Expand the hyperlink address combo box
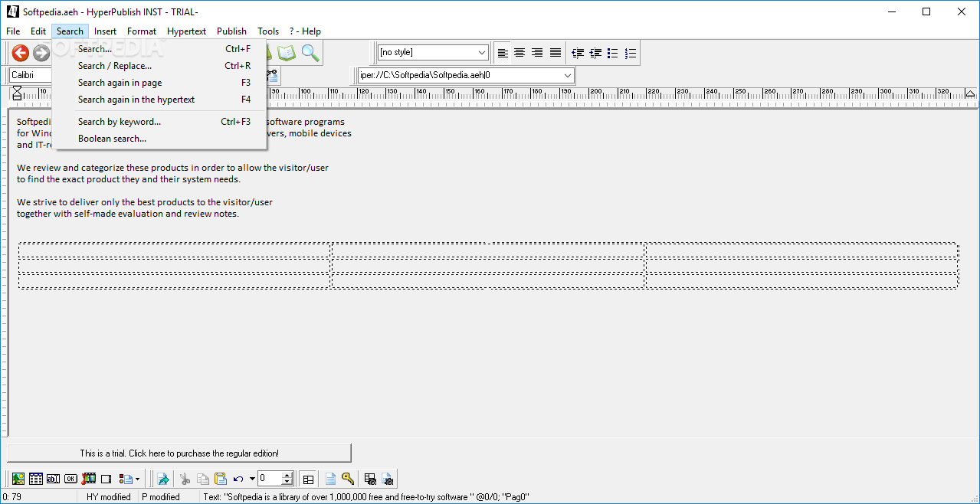This screenshot has height=504, width=980. click(568, 75)
